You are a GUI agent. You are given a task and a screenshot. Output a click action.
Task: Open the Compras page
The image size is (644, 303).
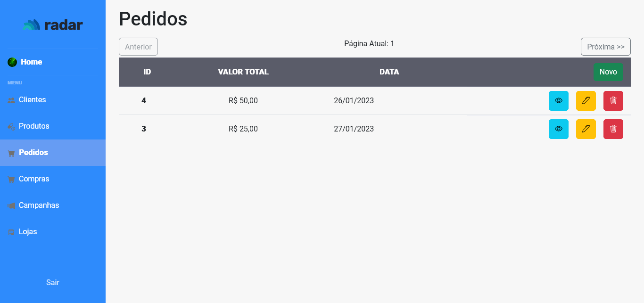point(53,179)
